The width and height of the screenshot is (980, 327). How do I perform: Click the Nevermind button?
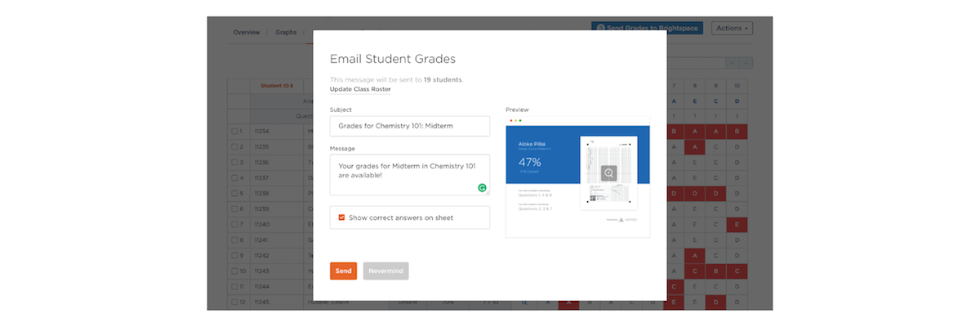tap(385, 271)
